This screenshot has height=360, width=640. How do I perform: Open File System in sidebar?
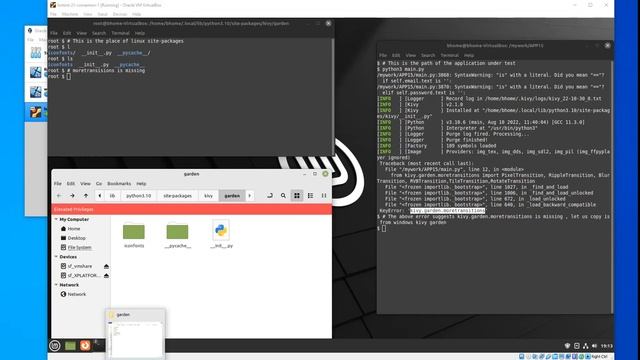pos(79,248)
